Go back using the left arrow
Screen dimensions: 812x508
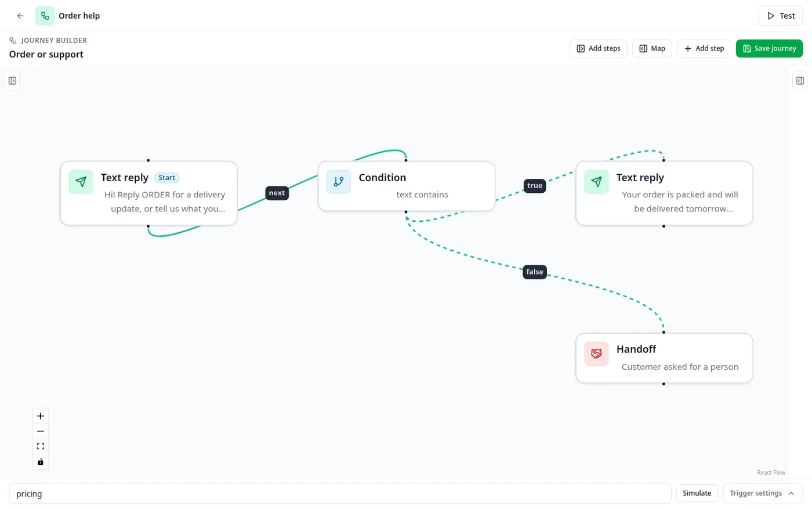tap(20, 16)
